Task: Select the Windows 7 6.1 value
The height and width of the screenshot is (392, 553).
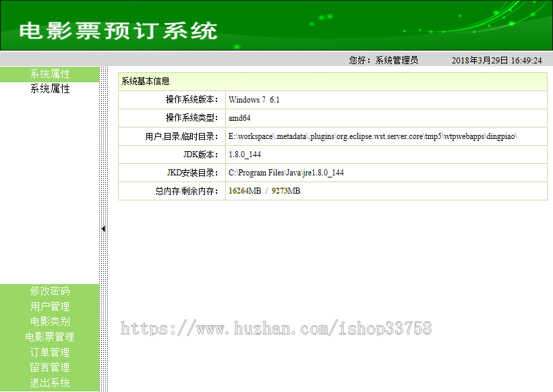Action: (254, 100)
